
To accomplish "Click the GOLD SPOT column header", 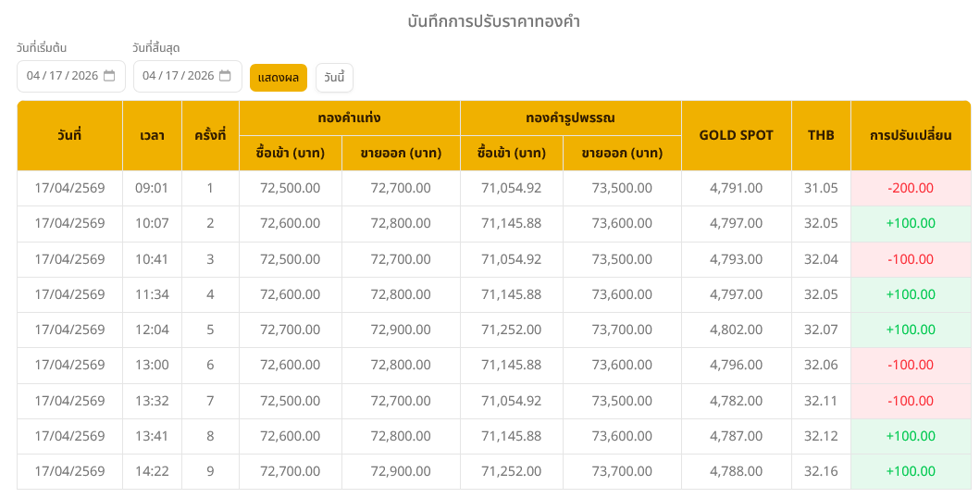I will click(x=736, y=135).
